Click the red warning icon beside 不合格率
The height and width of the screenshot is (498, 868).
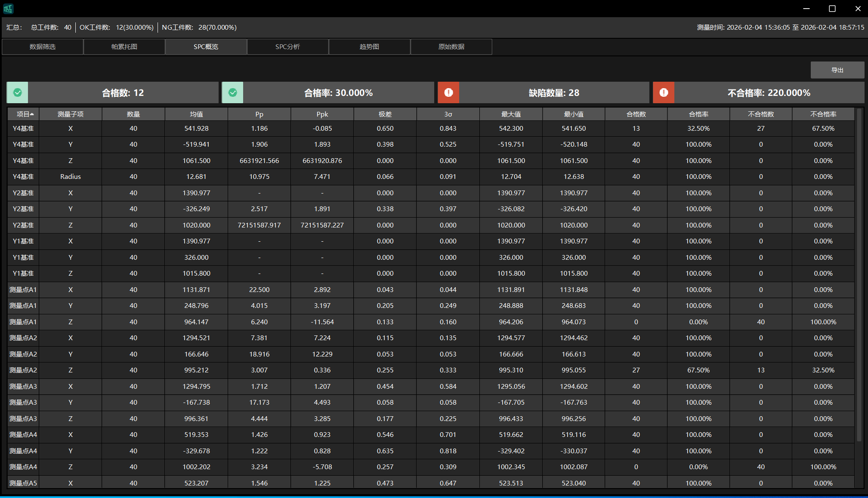click(x=664, y=92)
